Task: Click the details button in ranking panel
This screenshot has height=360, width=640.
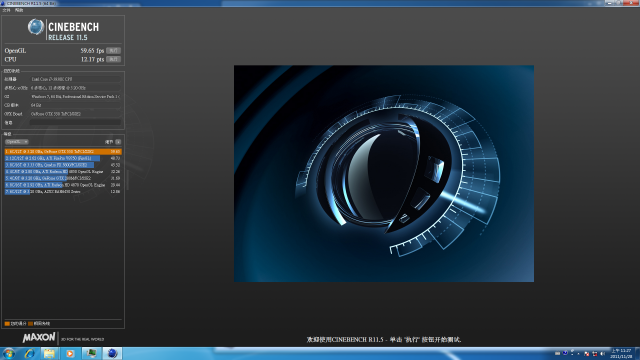Action: 118,142
